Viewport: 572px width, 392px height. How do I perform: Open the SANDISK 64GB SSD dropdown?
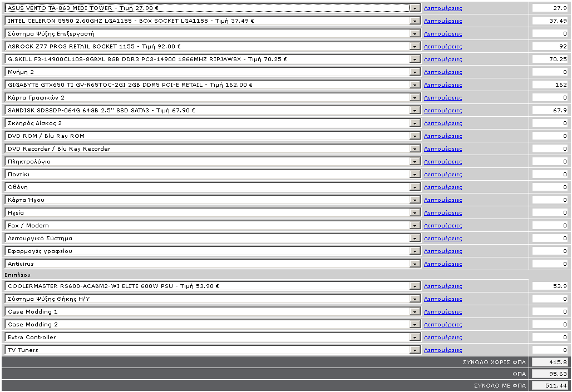213,110
